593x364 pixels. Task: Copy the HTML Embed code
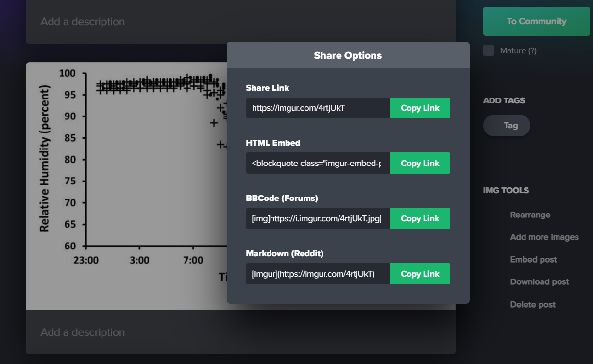pyautogui.click(x=420, y=163)
